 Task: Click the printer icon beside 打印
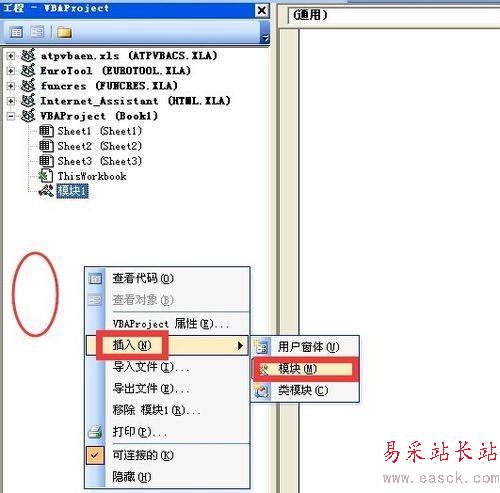tap(95, 432)
